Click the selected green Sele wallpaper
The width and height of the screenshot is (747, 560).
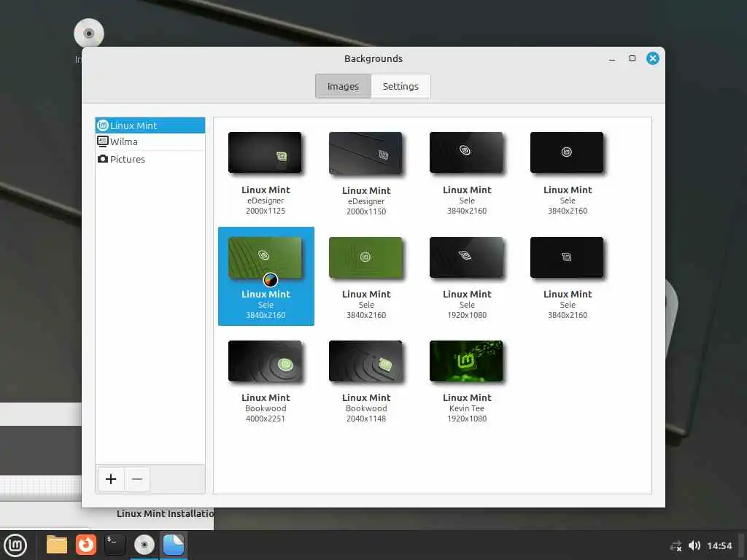coord(265,257)
